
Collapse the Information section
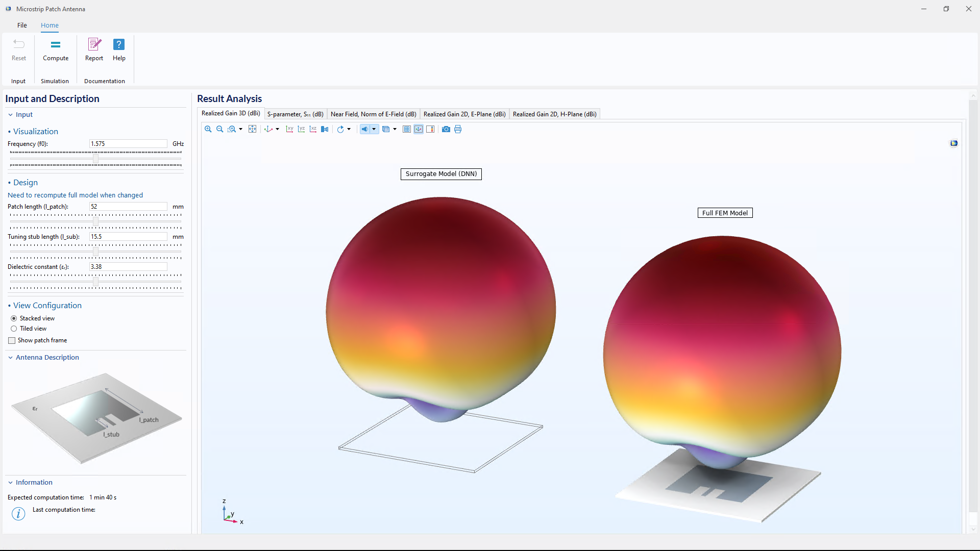(x=10, y=483)
